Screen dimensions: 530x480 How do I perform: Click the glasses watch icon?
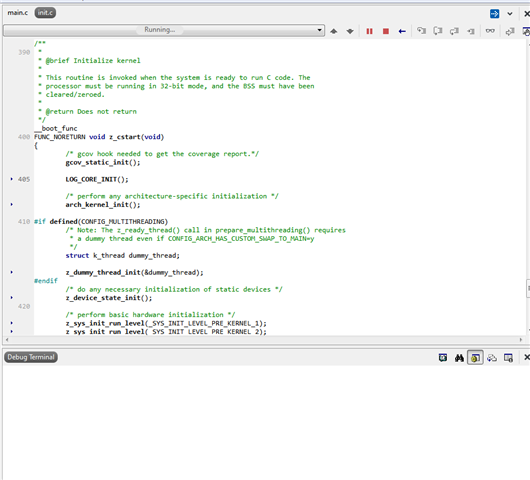[x=490, y=31]
